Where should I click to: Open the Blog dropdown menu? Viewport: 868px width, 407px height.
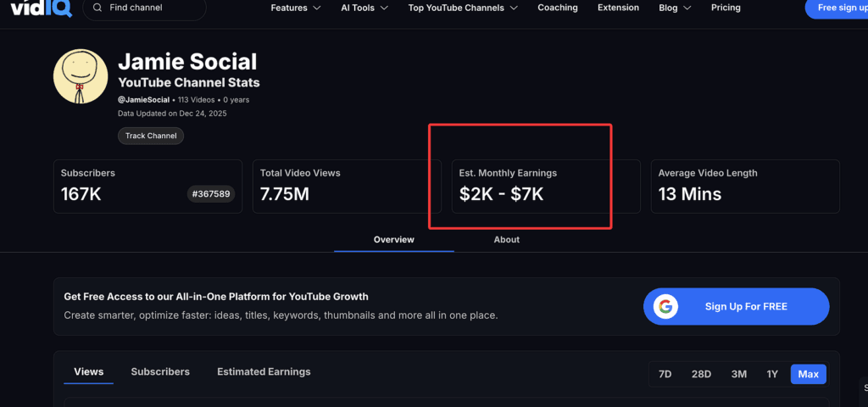tap(674, 8)
